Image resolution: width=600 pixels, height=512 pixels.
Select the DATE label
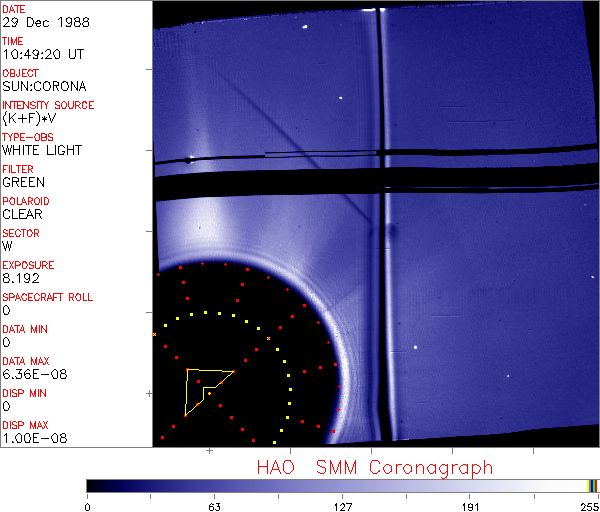[14, 8]
